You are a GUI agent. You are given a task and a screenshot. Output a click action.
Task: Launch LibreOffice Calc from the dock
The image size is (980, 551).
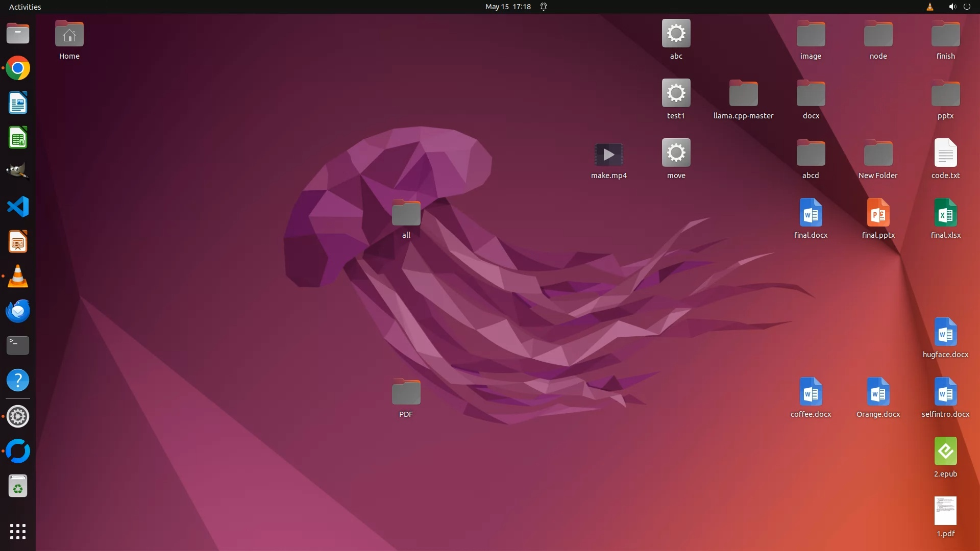pyautogui.click(x=18, y=138)
